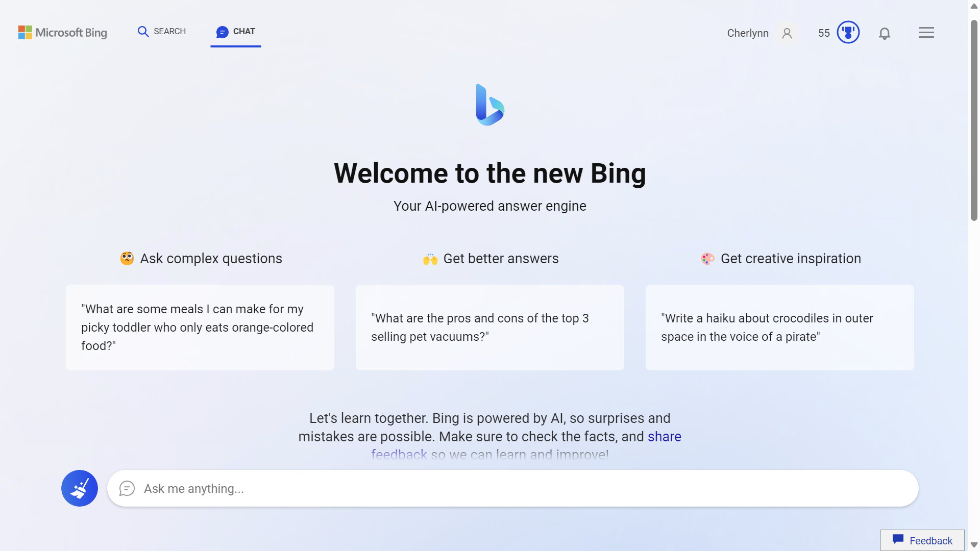Screen dimensions: 980x551
Task: Click the Bing rewards score 55 badge
Action: click(x=839, y=32)
